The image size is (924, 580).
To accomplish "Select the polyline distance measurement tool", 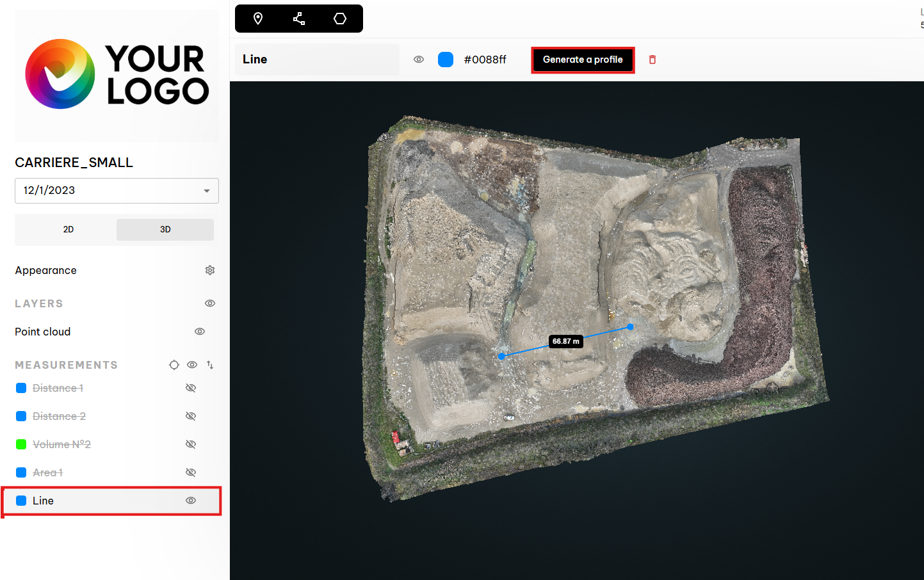I will coord(299,19).
